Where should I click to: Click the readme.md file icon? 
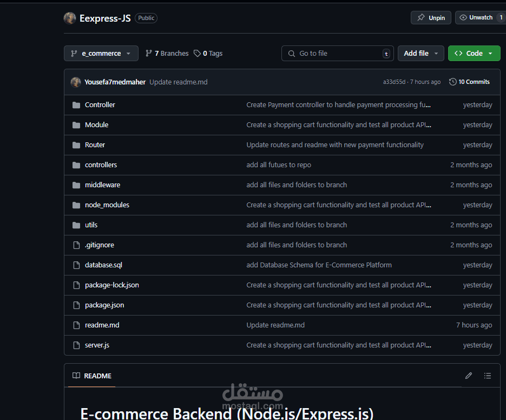[76, 325]
